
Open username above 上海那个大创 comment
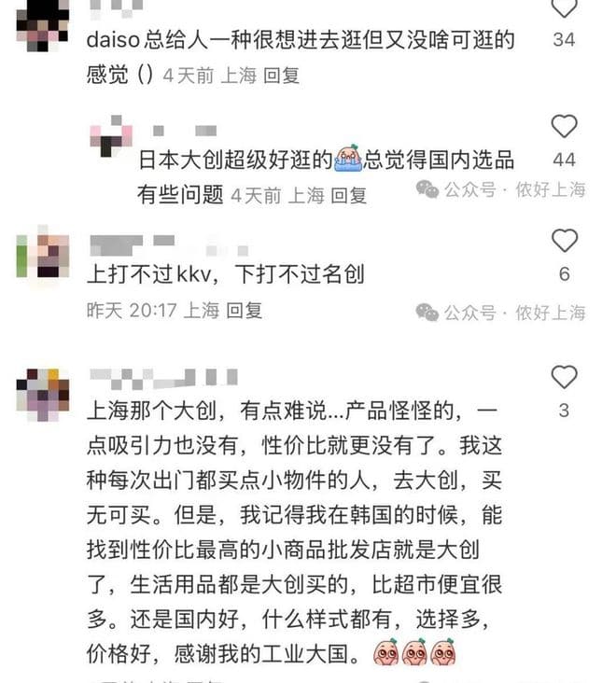click(x=164, y=379)
